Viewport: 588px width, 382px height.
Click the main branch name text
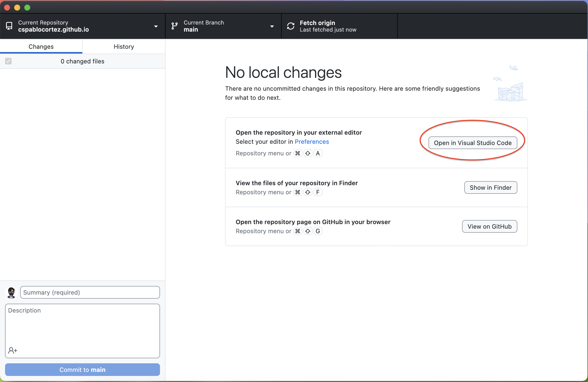(x=191, y=30)
